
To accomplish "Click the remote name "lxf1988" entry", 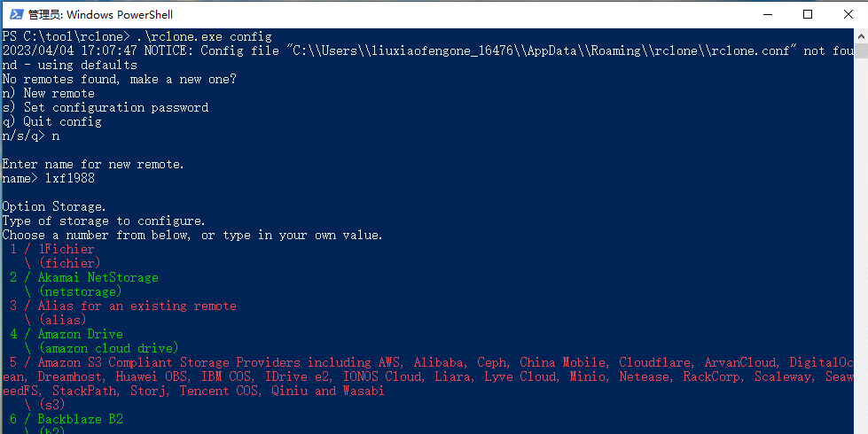I will tap(69, 178).
